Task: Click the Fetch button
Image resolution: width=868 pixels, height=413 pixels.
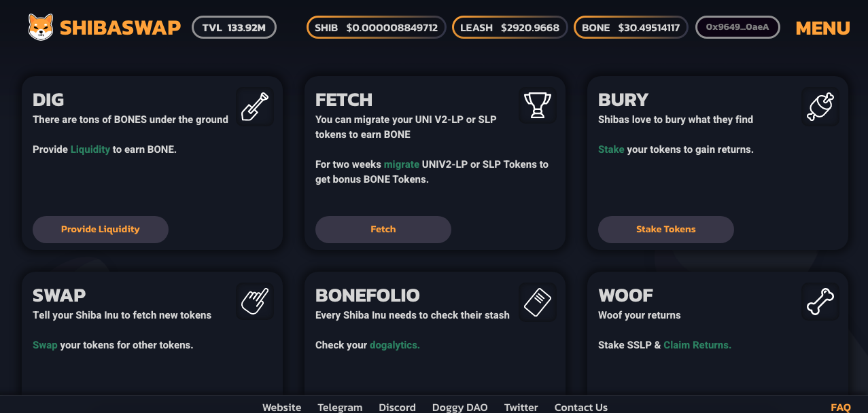Action: coord(383,230)
